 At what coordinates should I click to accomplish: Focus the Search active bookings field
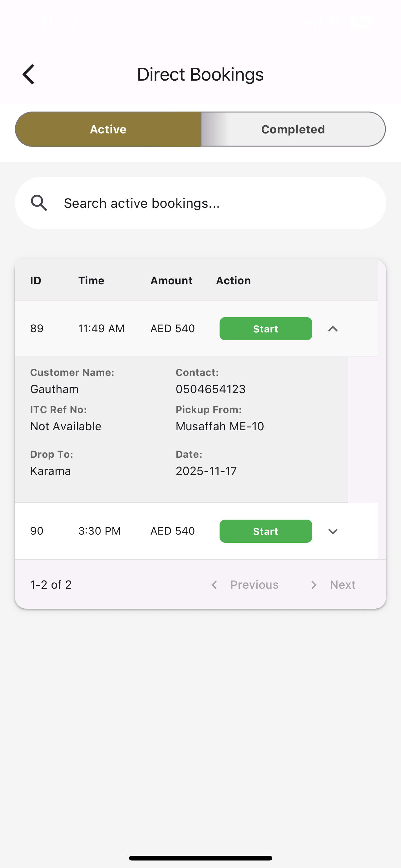200,203
